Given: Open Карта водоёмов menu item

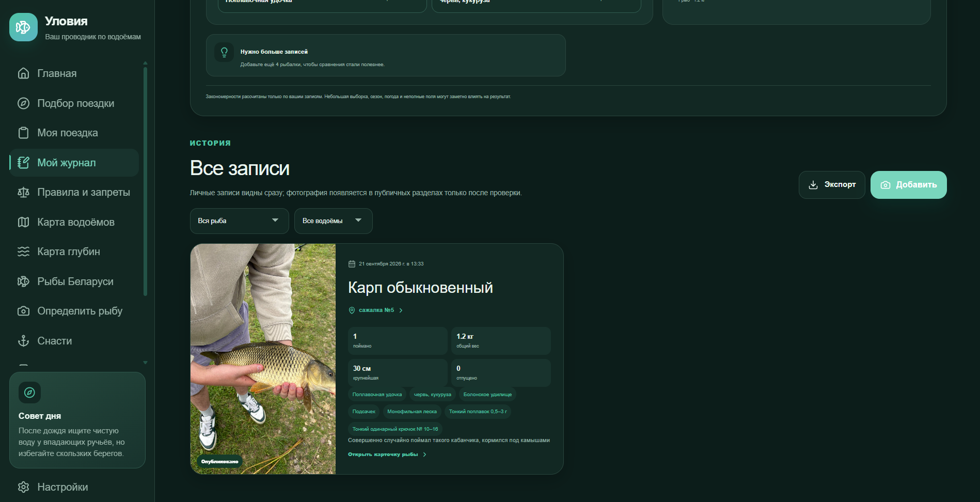Looking at the screenshot, I should (x=74, y=222).
